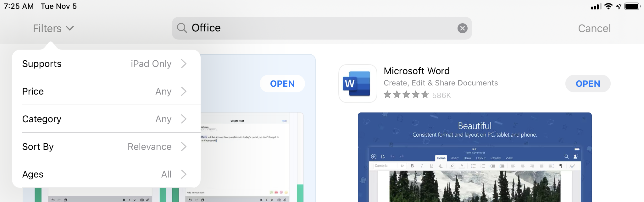Click the Home tab in Word preview
This screenshot has height=202, width=644.
(x=441, y=158)
